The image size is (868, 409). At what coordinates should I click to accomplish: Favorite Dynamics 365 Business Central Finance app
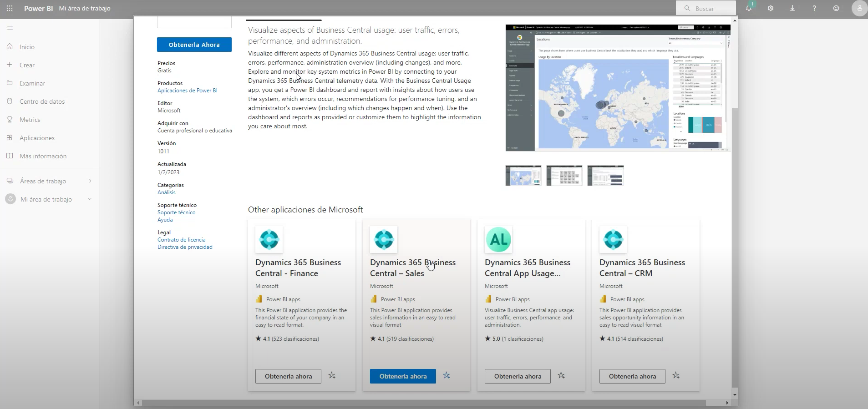(332, 375)
